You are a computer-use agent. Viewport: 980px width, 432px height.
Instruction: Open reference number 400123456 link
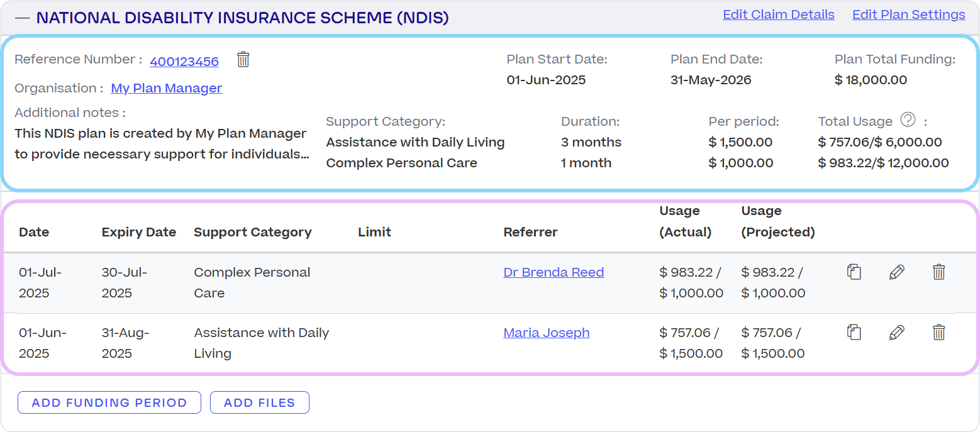(184, 62)
